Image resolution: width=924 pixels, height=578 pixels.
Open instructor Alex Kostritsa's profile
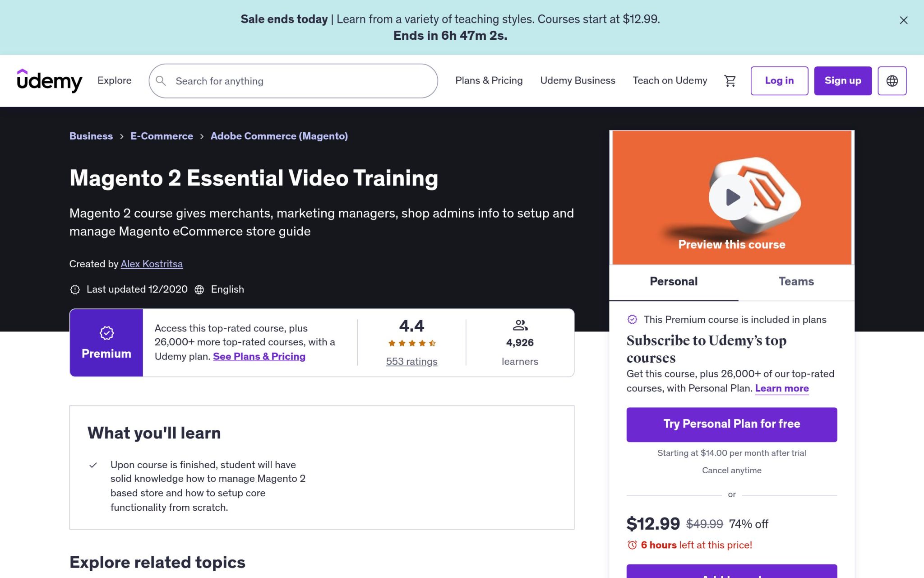(x=152, y=264)
